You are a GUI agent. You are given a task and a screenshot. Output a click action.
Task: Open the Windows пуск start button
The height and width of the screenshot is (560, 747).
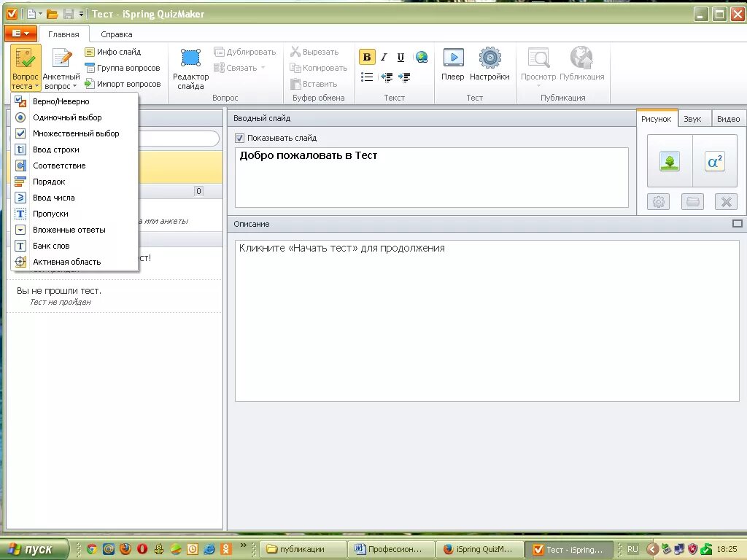(x=34, y=549)
